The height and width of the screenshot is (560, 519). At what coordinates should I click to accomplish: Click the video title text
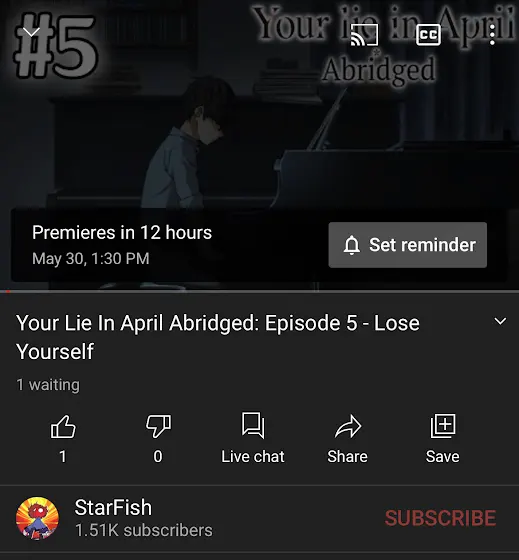point(218,337)
